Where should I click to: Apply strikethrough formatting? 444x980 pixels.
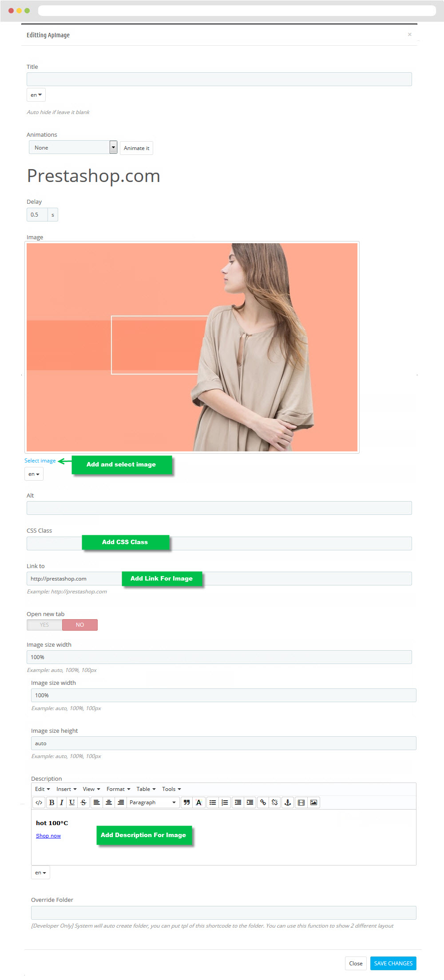[83, 802]
